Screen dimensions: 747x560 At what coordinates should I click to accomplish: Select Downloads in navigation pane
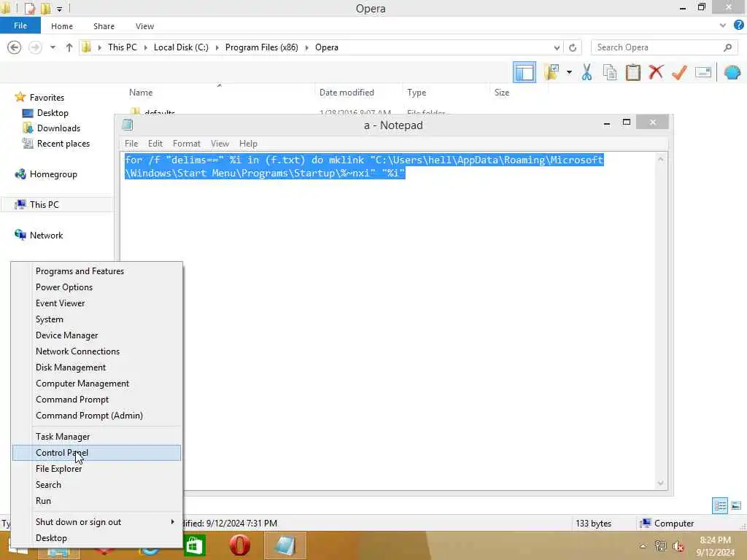[58, 128]
